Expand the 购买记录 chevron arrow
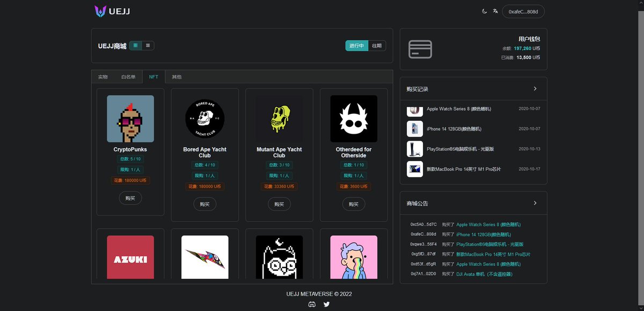Image resolution: width=644 pixels, height=311 pixels. 535,89
